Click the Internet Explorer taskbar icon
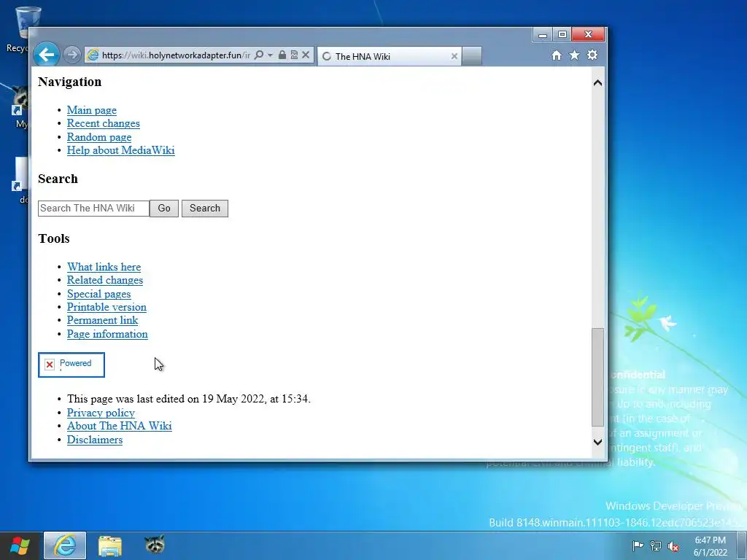Viewport: 747px width, 560px height. coord(65,545)
